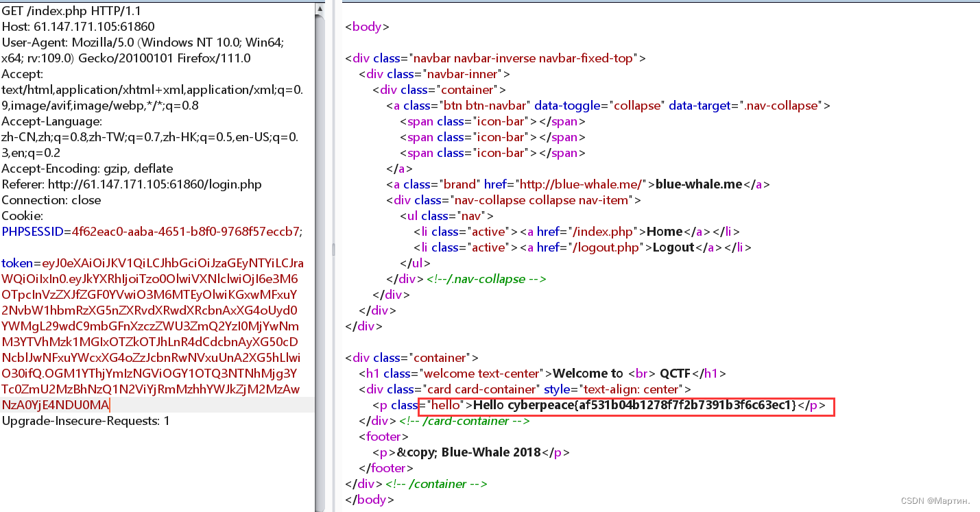Click the navbar navbar-inverse navbar-fixed-top div line
980x512 pixels.
click(x=495, y=58)
